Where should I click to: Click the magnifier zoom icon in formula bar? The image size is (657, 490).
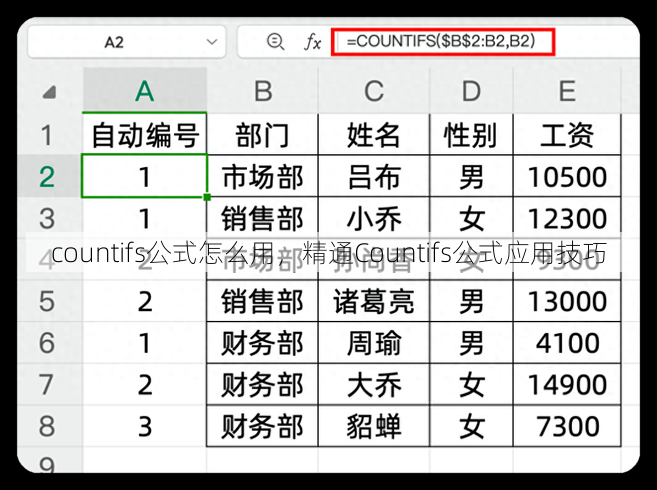275,41
